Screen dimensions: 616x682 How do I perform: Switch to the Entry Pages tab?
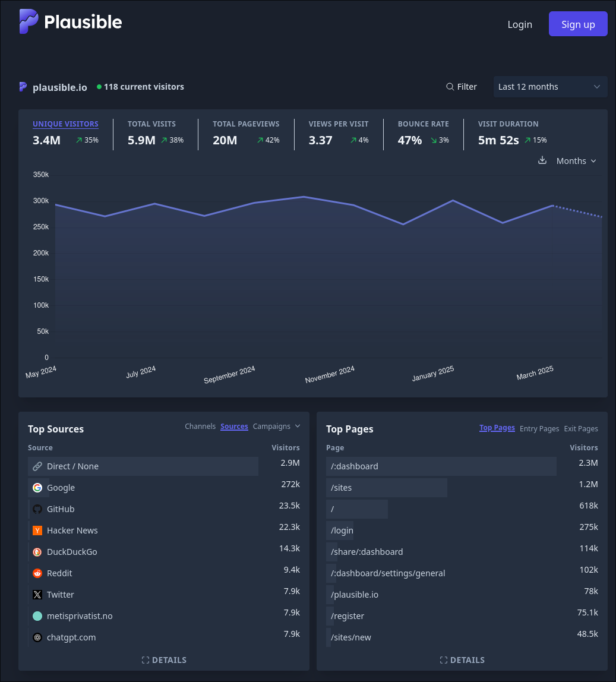[539, 428]
